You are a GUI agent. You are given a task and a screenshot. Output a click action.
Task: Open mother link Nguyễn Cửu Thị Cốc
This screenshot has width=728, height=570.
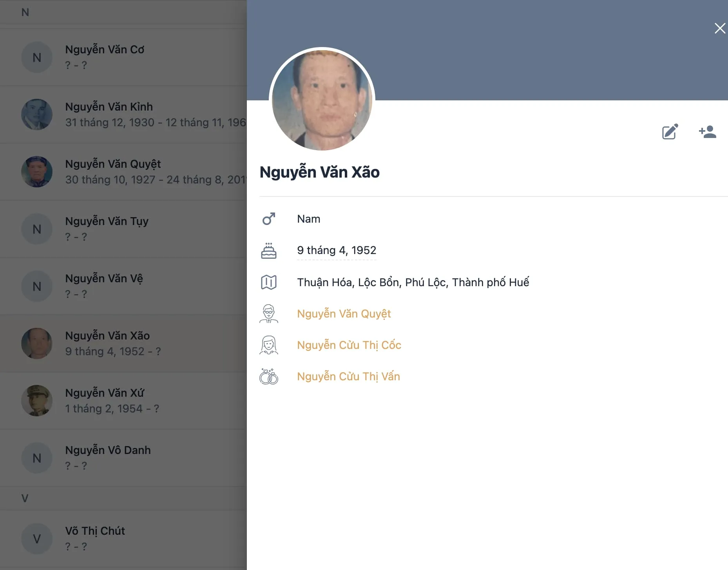point(349,345)
